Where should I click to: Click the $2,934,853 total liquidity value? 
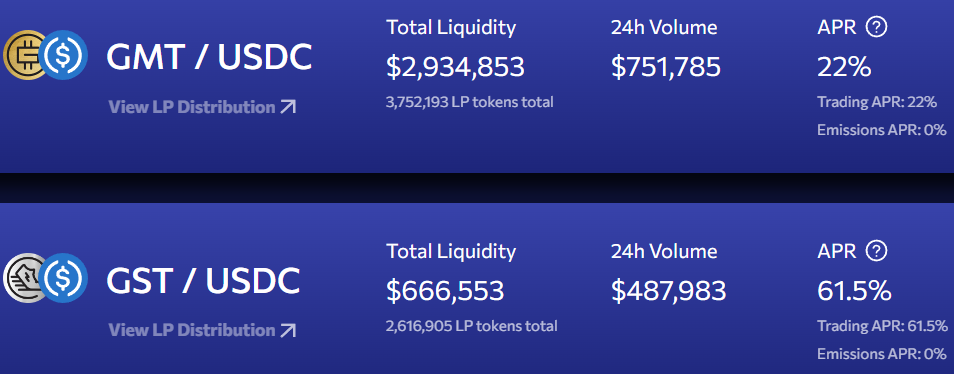tap(455, 67)
